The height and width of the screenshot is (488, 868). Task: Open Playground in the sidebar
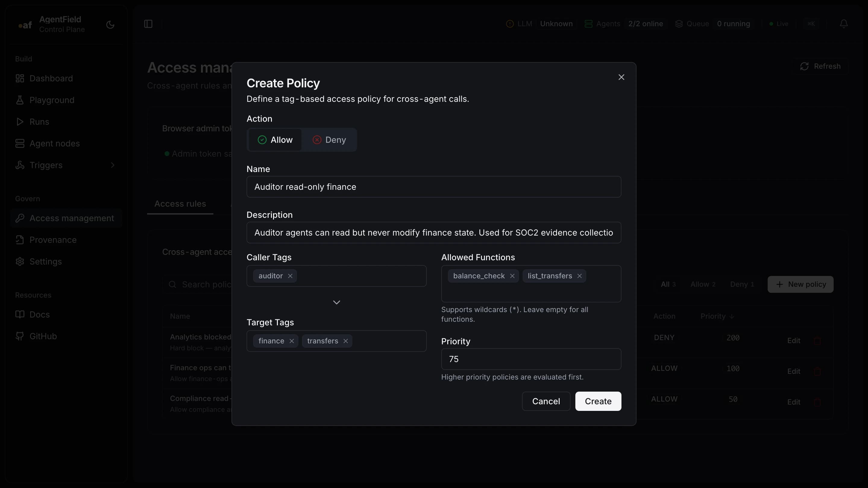[x=66, y=100]
